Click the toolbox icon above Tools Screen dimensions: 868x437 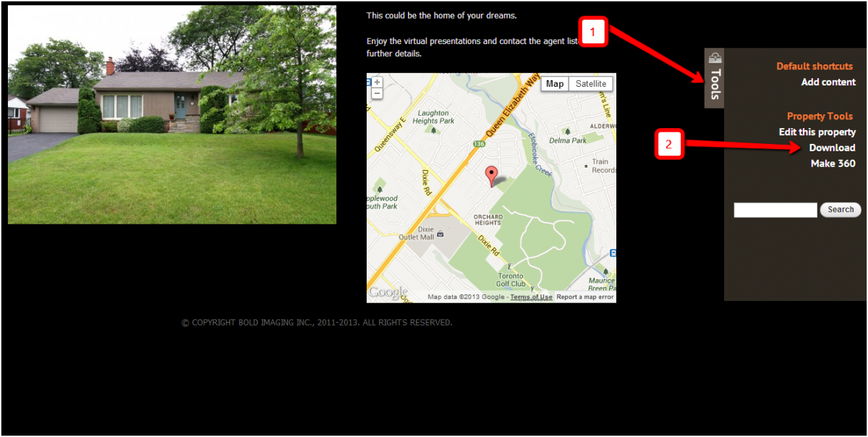click(715, 58)
